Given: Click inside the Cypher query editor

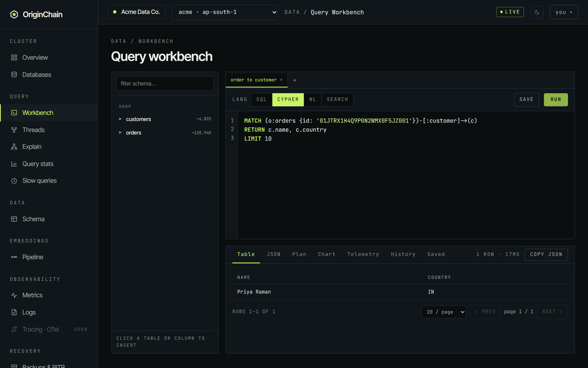Looking at the screenshot, I should click(x=406, y=175).
